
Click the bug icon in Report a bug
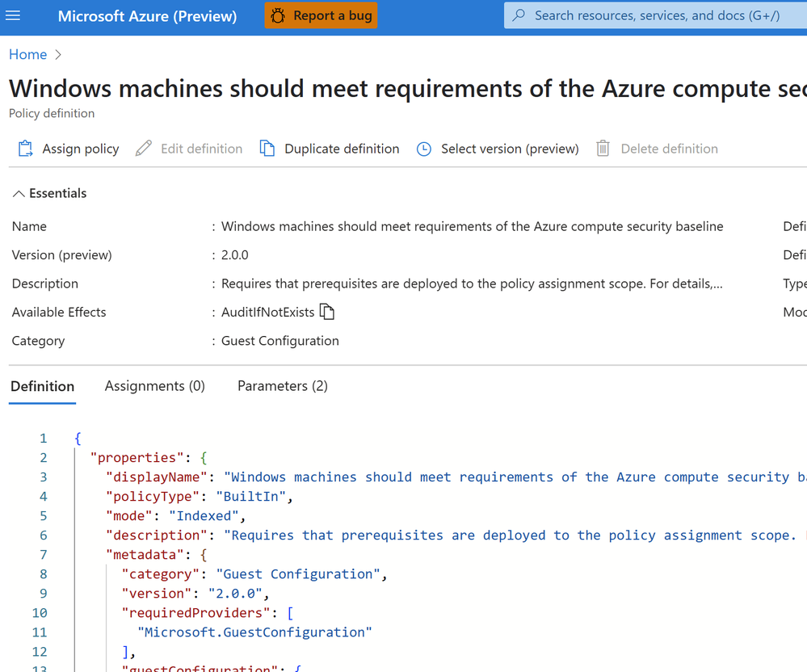pyautogui.click(x=278, y=16)
